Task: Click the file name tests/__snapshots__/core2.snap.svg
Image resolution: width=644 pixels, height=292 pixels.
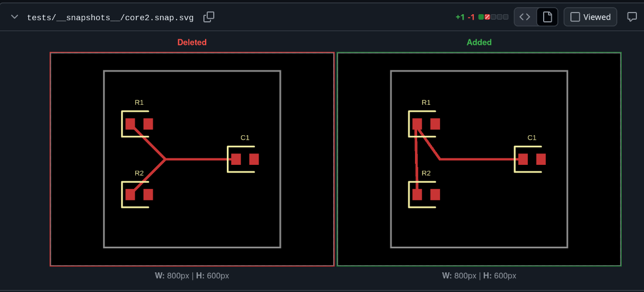Action: coord(110,17)
